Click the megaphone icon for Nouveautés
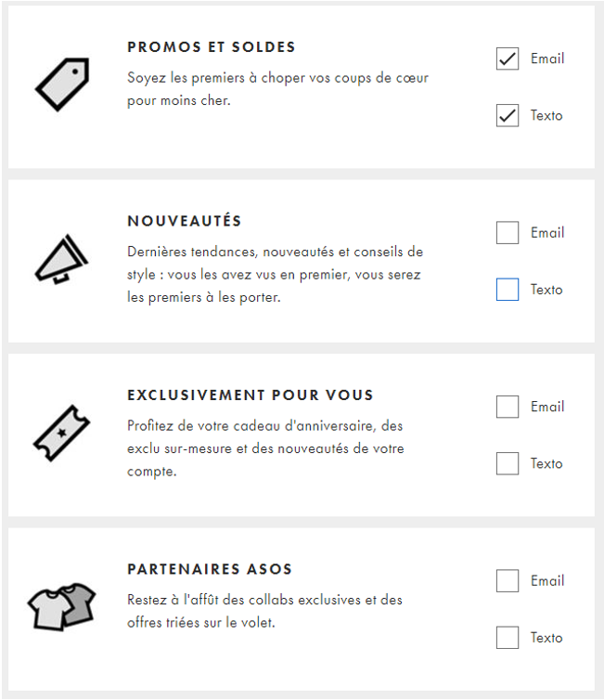The image size is (604, 700). (61, 256)
